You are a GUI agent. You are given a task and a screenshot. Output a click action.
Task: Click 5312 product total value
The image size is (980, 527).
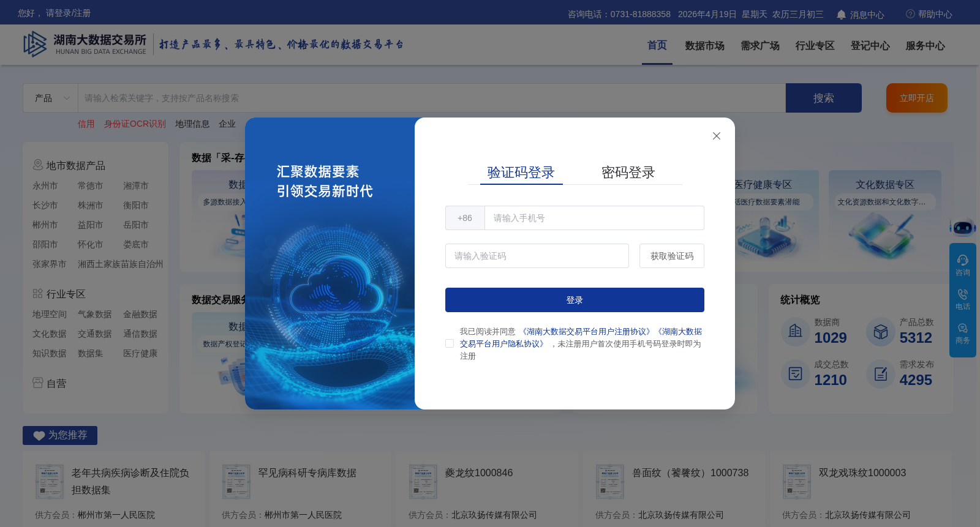click(916, 338)
